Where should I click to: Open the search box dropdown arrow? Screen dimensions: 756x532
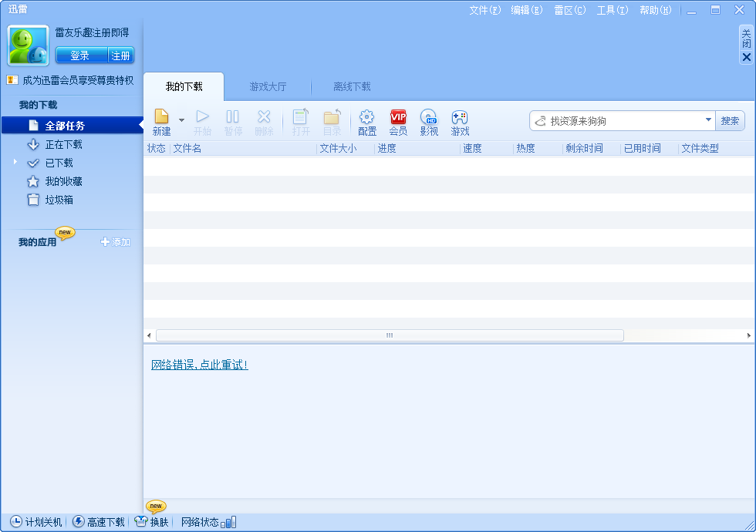pyautogui.click(x=708, y=120)
